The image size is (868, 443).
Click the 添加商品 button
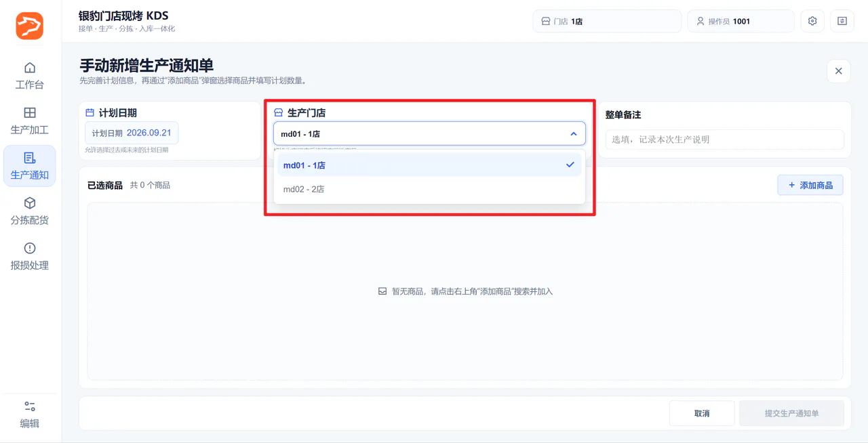click(x=810, y=185)
